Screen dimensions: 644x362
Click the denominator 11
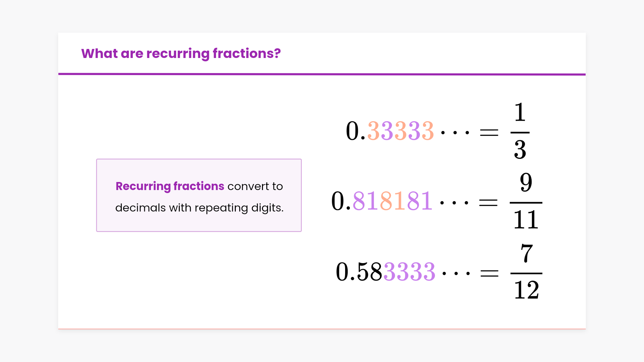526,220
